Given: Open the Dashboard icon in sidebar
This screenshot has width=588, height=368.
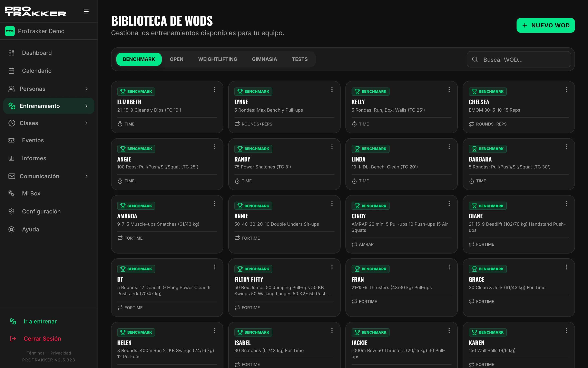Looking at the screenshot, I should pyautogui.click(x=11, y=53).
